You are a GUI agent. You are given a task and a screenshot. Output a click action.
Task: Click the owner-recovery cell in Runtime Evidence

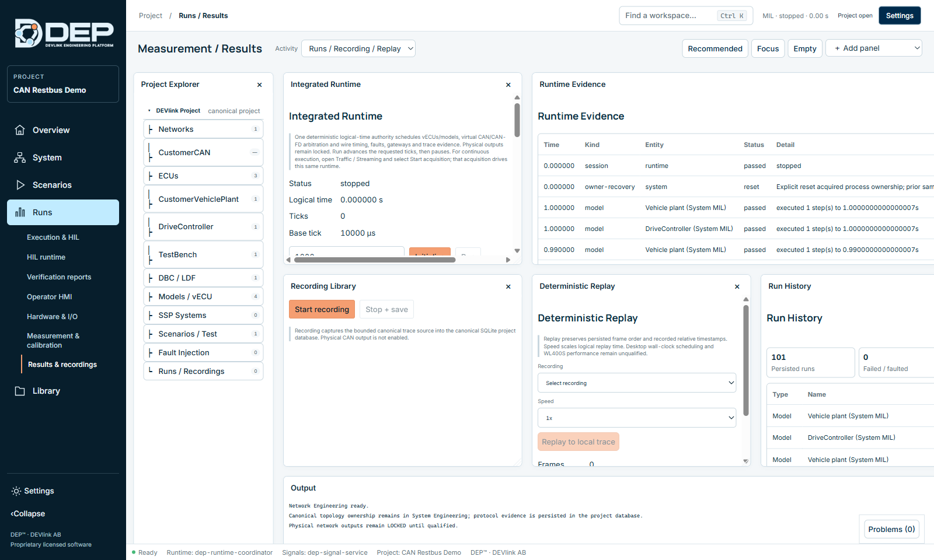[609, 187]
